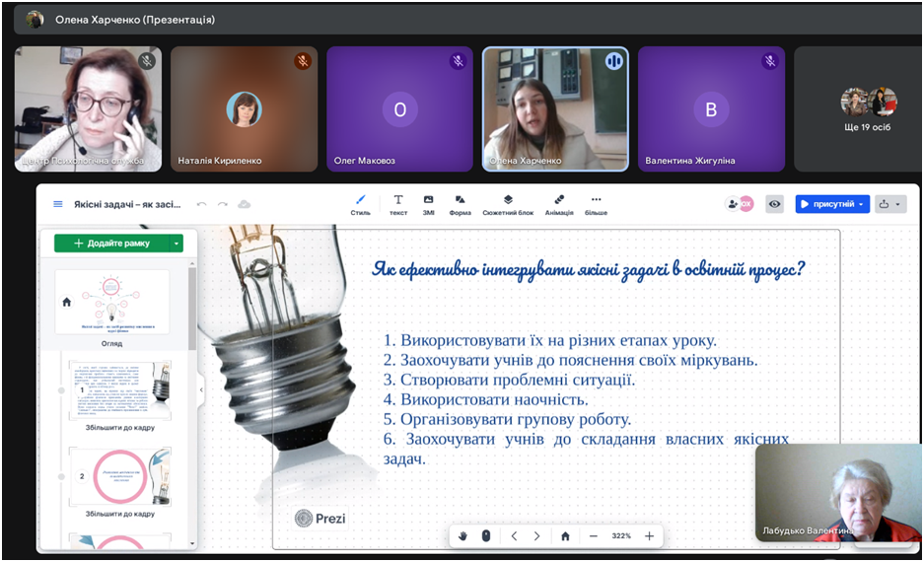Image resolution: width=924 pixels, height=562 pixels.
Task: Expand the Додайте рамку dropdown arrow
Action: (x=177, y=244)
